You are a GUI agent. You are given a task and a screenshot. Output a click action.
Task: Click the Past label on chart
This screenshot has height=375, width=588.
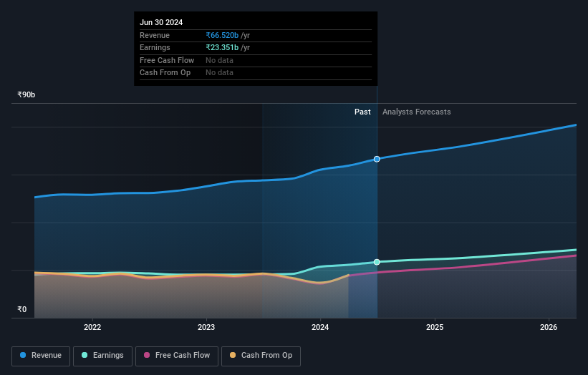[x=362, y=112]
